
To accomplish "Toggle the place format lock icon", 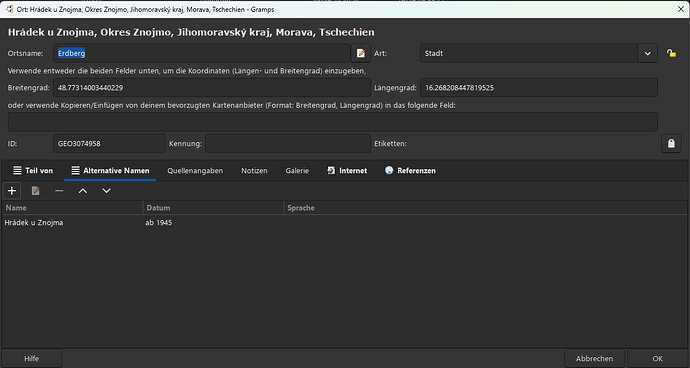I will pos(671,53).
